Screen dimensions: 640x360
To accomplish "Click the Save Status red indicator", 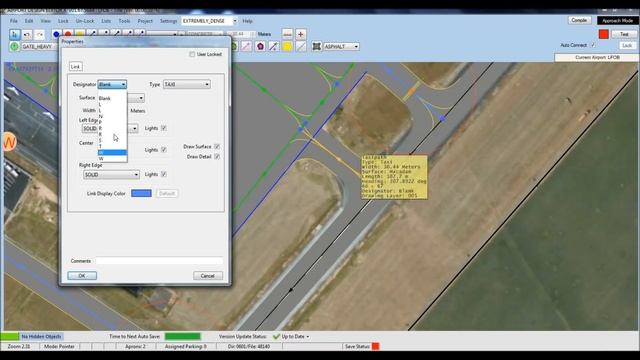I will pyautogui.click(x=376, y=346).
